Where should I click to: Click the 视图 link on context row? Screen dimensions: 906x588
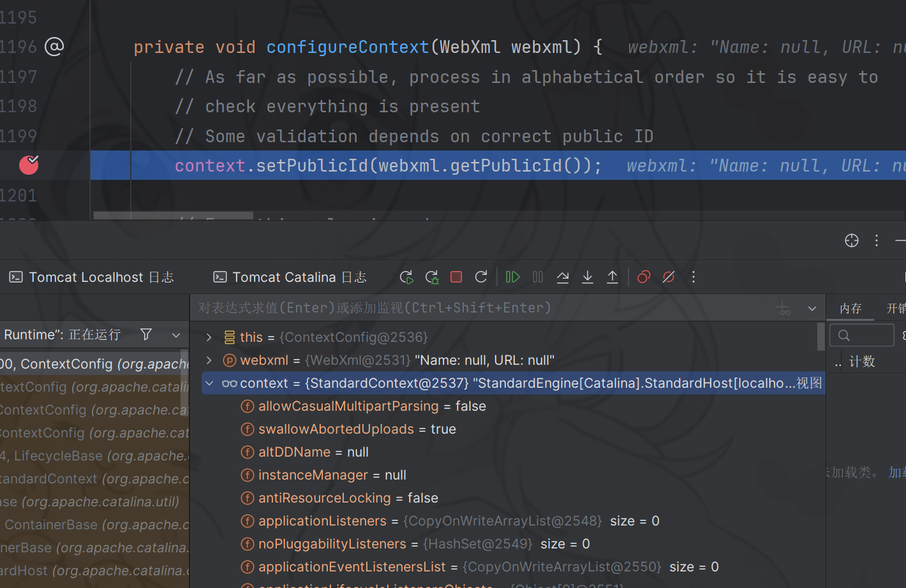809,383
